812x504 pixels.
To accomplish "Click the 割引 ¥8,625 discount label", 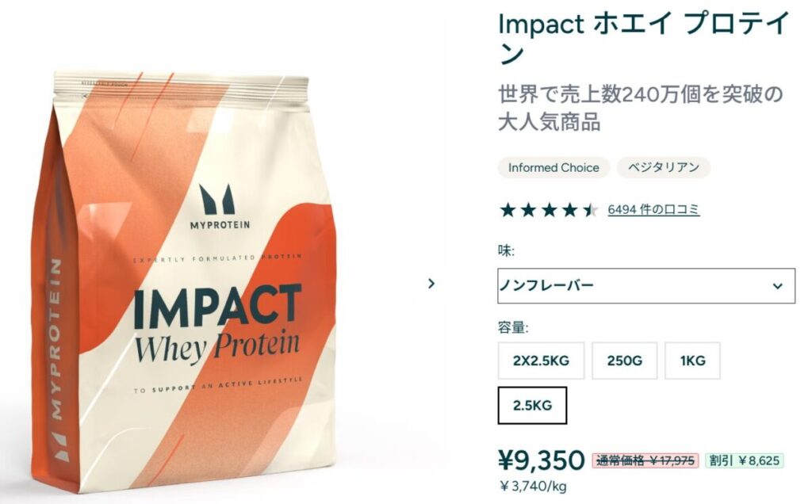I will (x=744, y=460).
